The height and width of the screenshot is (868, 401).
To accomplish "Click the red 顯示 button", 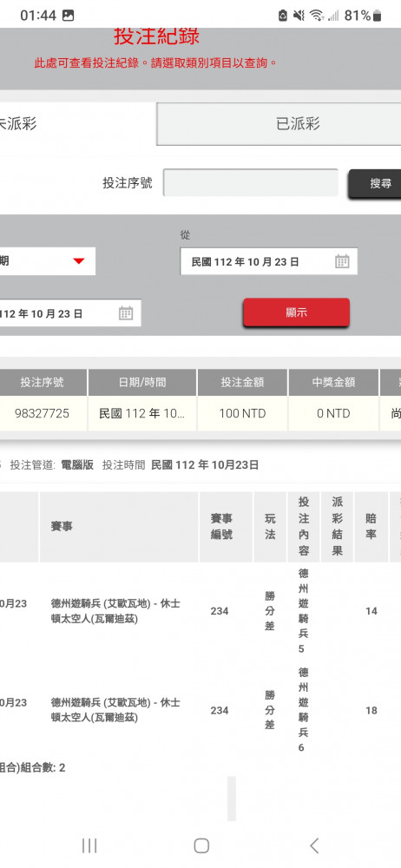I will (x=296, y=312).
